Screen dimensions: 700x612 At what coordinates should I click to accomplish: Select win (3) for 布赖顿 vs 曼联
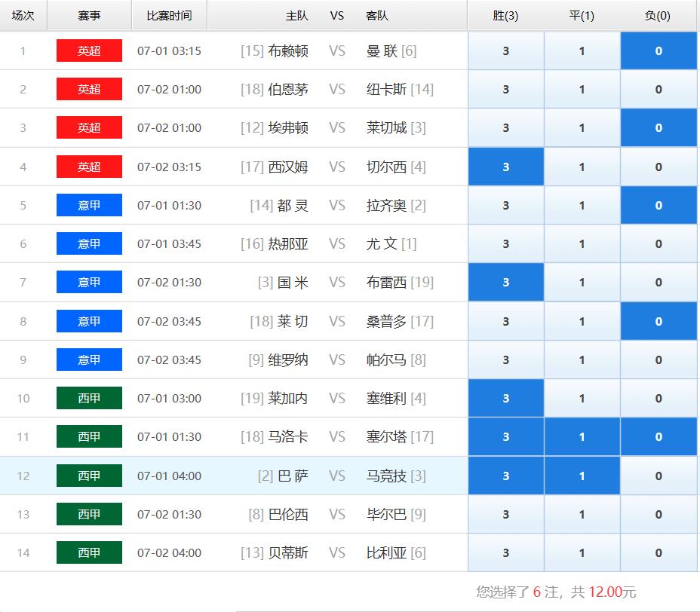(x=506, y=50)
